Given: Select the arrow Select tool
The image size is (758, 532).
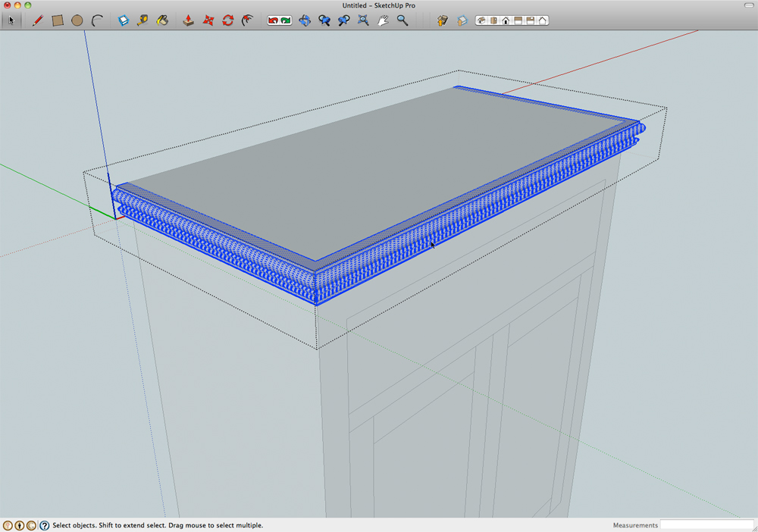Looking at the screenshot, I should (x=11, y=20).
